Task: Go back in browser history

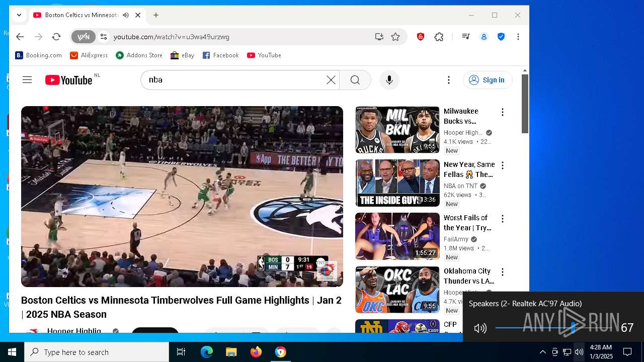Action: click(x=20, y=37)
